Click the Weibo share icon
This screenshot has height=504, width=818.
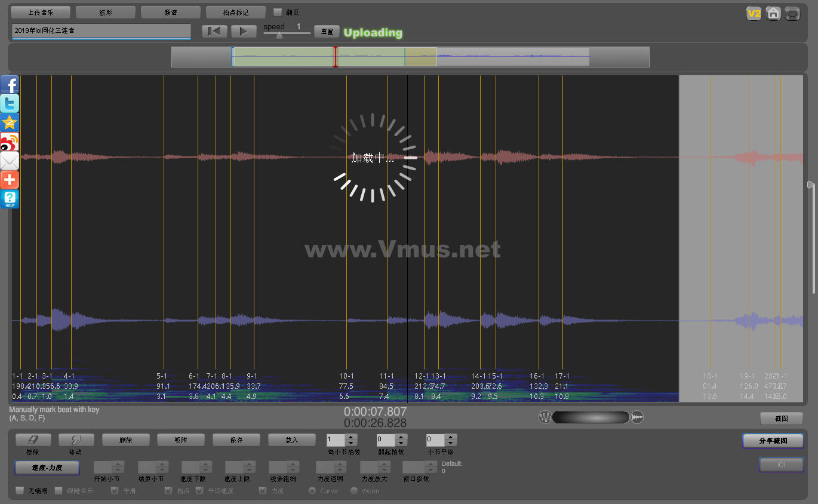coord(10,142)
